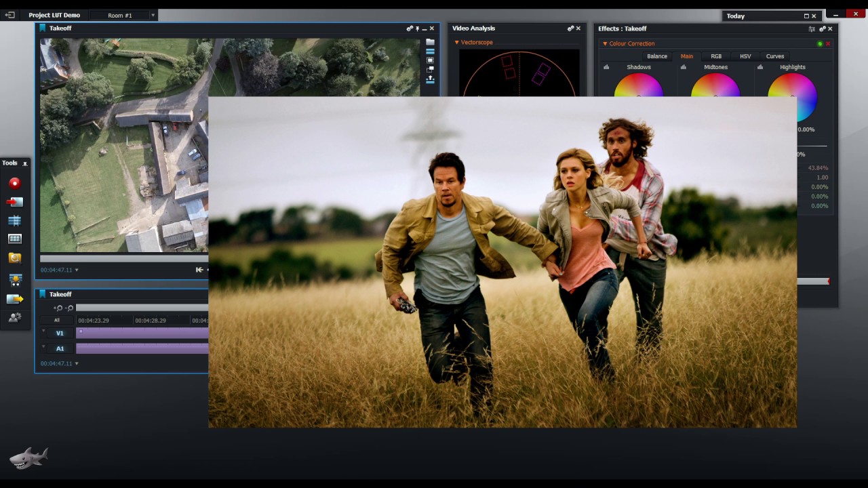
Task: Open the playout-to-tape tool icon
Action: [14, 280]
